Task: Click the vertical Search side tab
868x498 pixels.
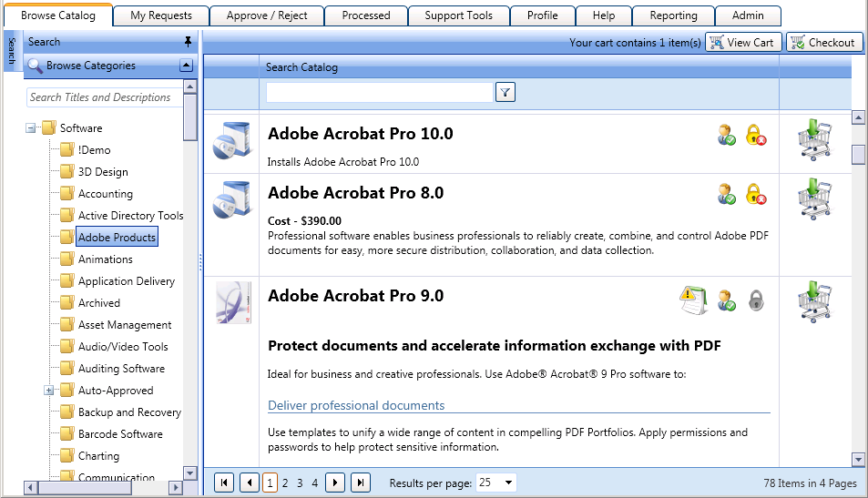Action: point(11,51)
